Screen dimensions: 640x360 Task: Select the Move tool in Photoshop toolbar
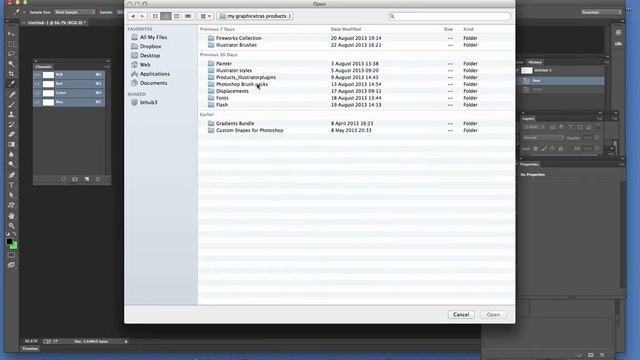click(11, 34)
